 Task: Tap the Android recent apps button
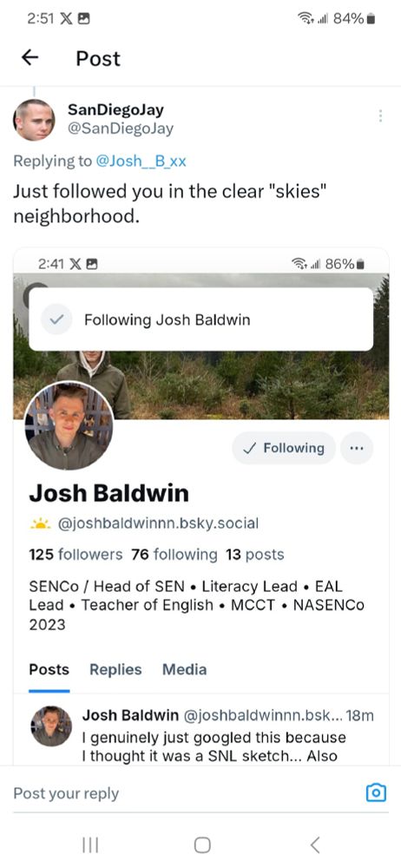click(x=90, y=845)
